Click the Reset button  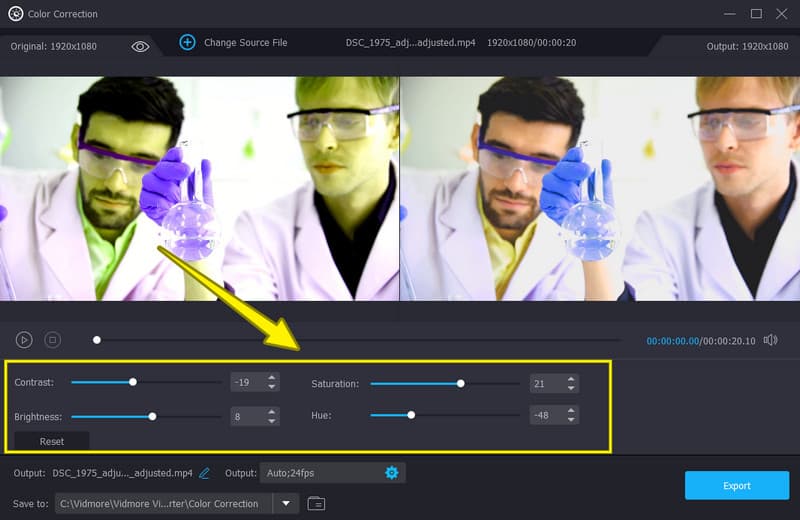(52, 441)
